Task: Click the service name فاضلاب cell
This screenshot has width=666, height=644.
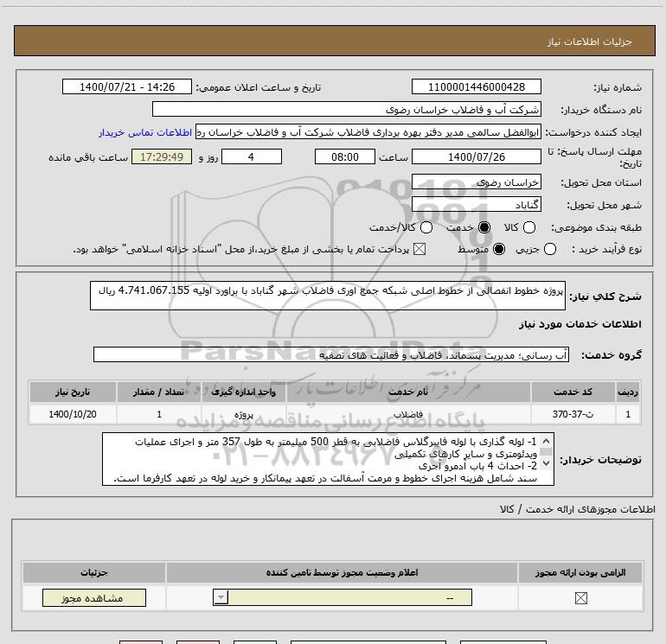Action: [408, 414]
